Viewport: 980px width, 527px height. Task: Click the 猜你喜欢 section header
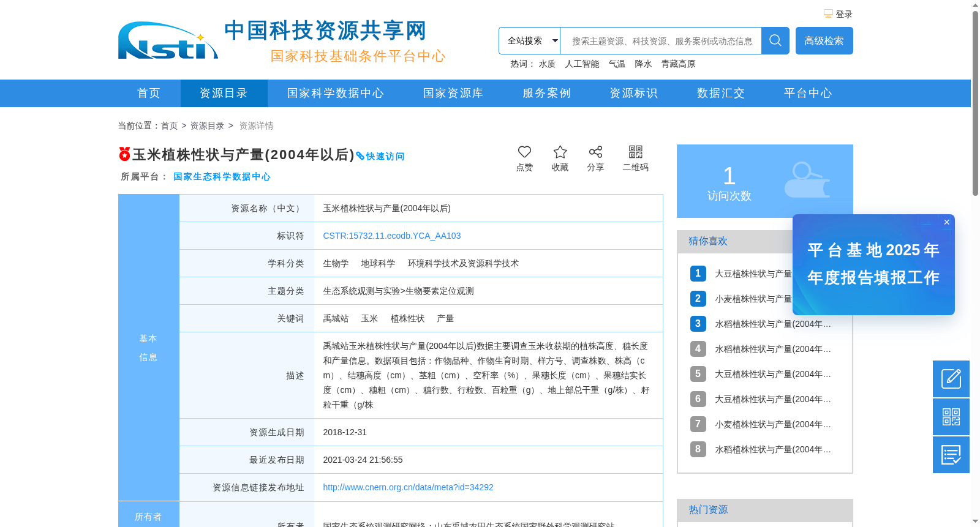(708, 241)
